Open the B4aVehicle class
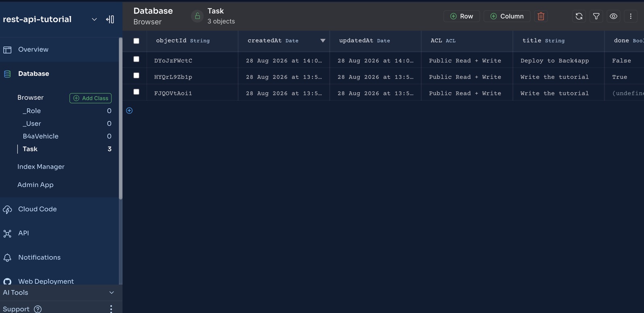Viewport: 644px width, 313px height. pos(41,136)
